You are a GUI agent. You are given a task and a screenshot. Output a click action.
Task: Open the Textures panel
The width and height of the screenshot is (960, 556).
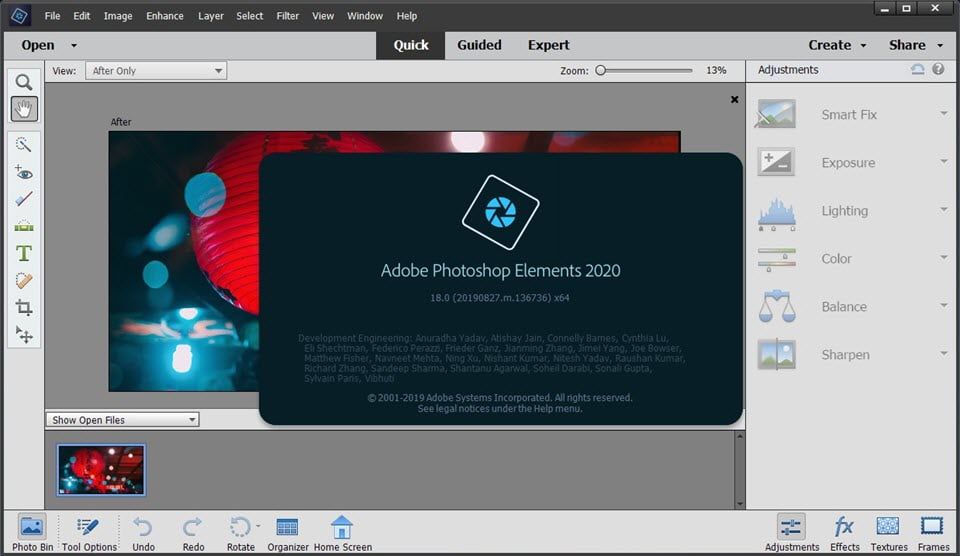[888, 533]
